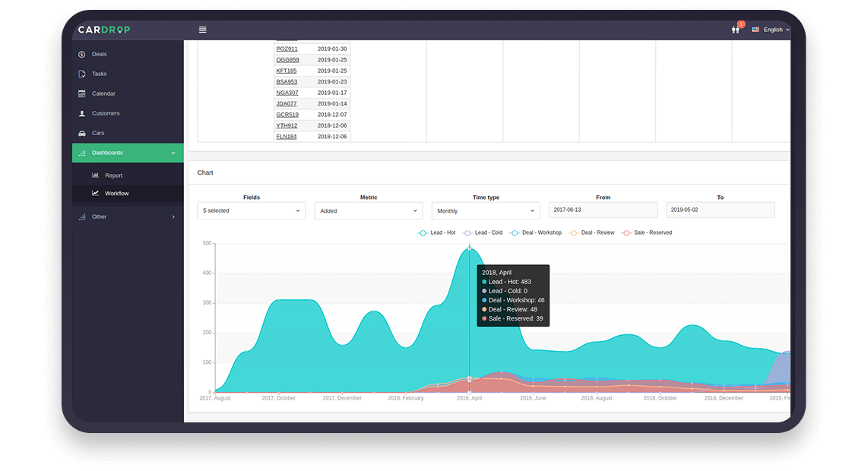Viewport: 868px width, 471px height.
Task: Toggle Sale - Reserved legend series
Action: (x=647, y=232)
